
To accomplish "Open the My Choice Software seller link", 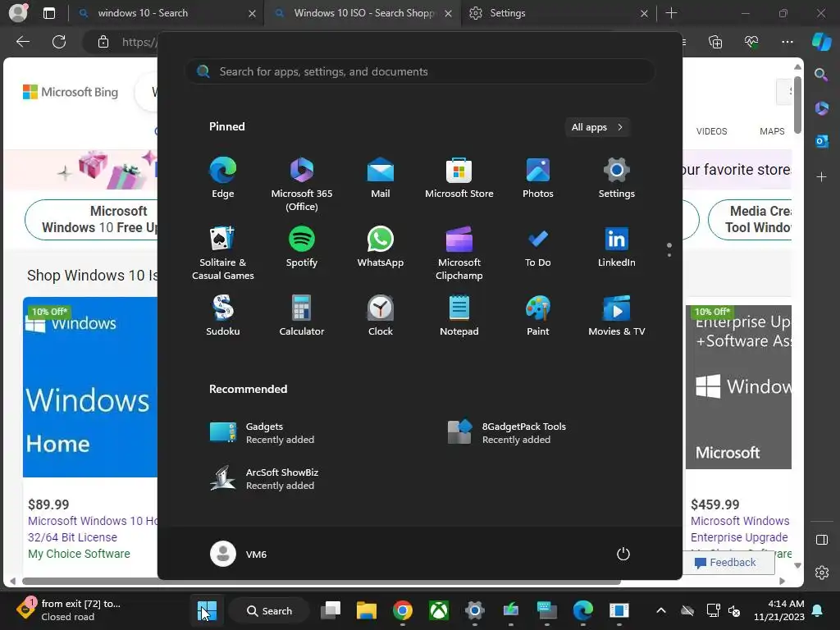I will tap(79, 554).
